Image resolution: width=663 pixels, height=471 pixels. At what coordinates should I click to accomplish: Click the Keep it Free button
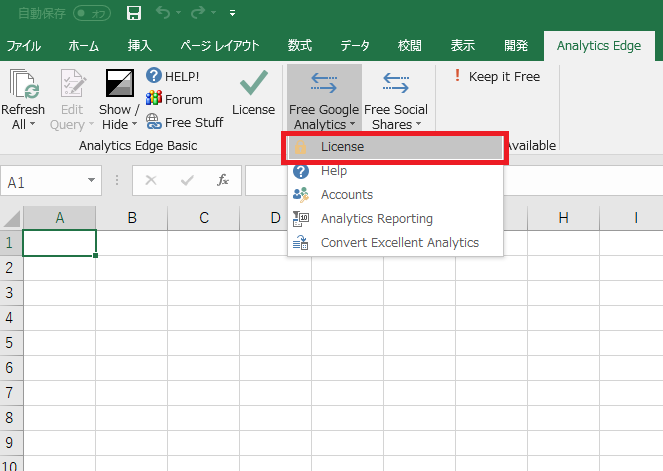498,77
